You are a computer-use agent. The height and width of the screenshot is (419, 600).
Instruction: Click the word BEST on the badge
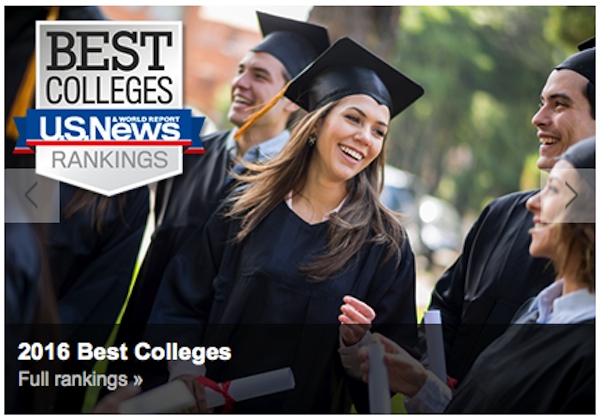(109, 51)
